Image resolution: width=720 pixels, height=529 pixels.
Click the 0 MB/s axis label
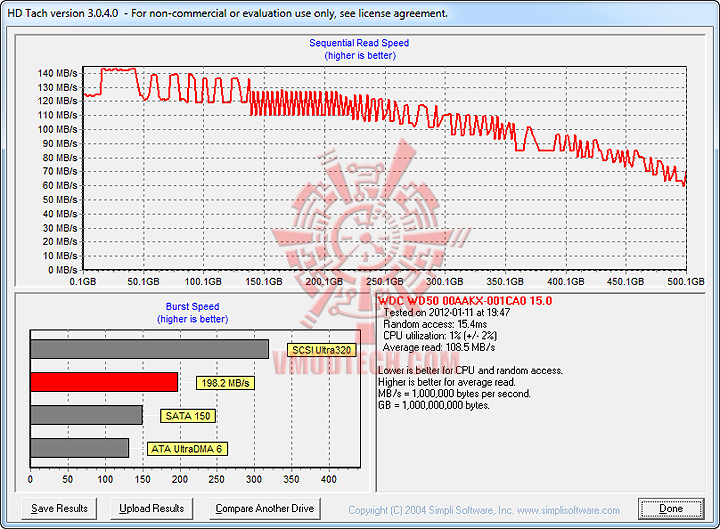63,270
